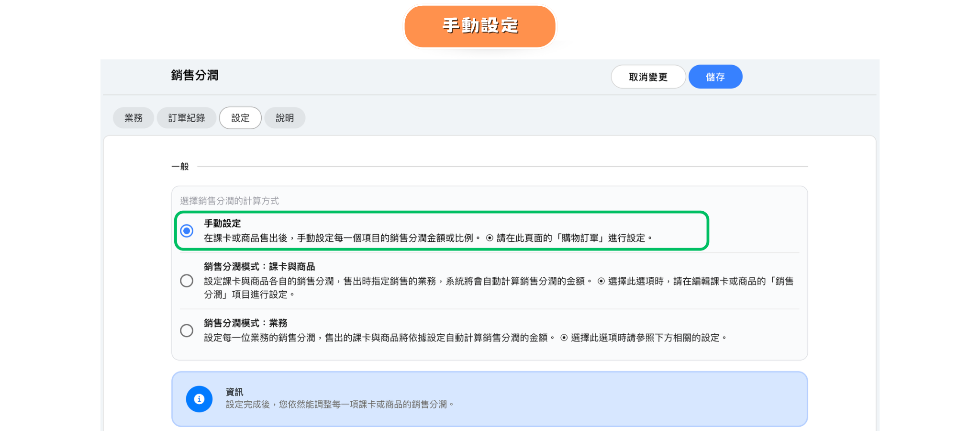This screenshot has height=431, width=980.
Task: Click the 銷售分潤模式：課卡與商品 heading
Action: (x=259, y=266)
